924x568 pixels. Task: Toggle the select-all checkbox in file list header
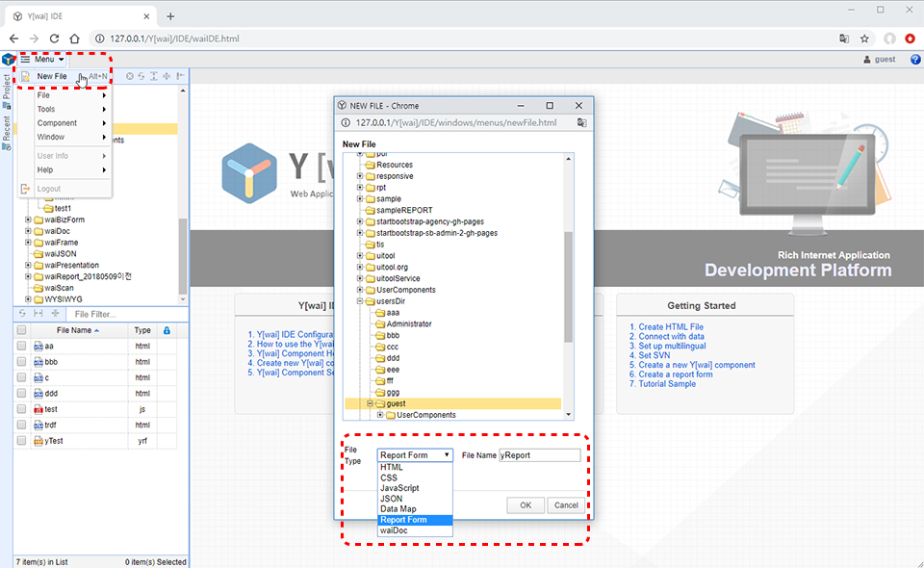coord(21,330)
